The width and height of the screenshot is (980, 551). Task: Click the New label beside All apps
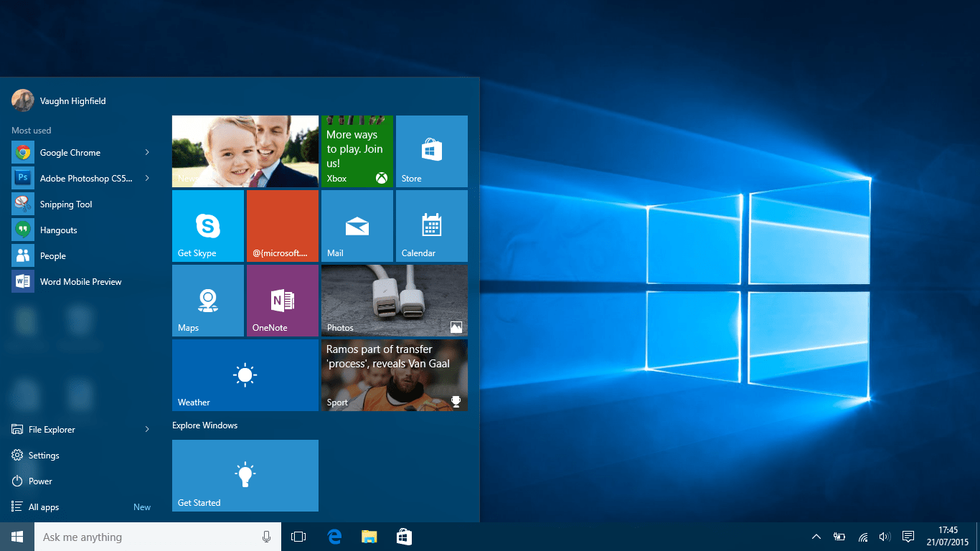142,507
